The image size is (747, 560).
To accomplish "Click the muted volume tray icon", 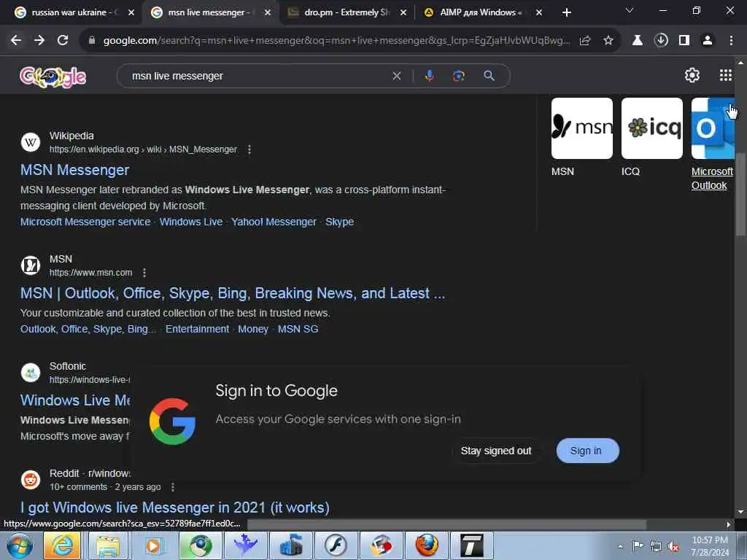I will tap(673, 547).
